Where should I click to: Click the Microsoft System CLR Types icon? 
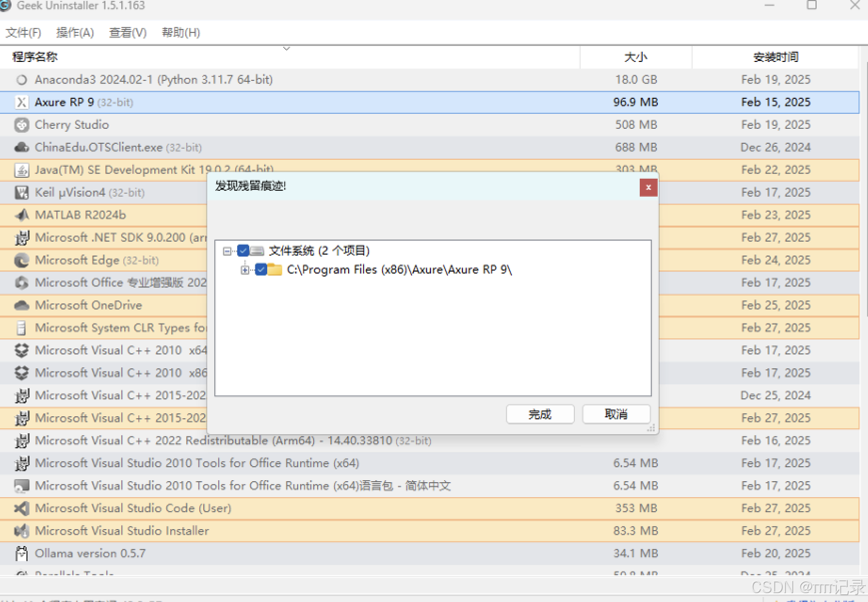21,328
